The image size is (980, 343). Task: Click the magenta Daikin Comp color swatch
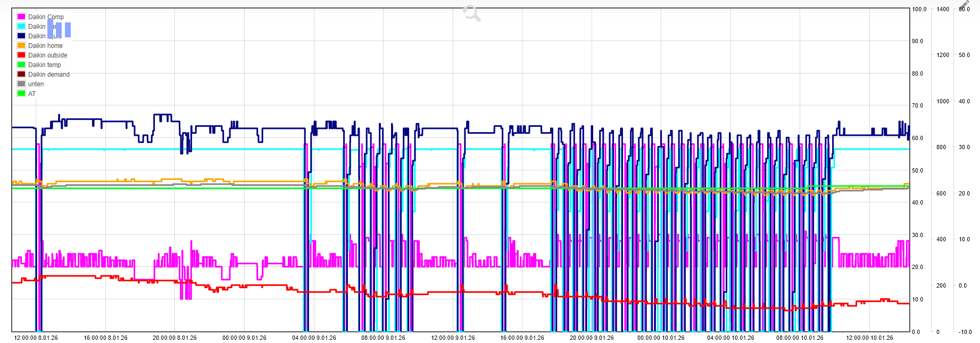(x=21, y=17)
